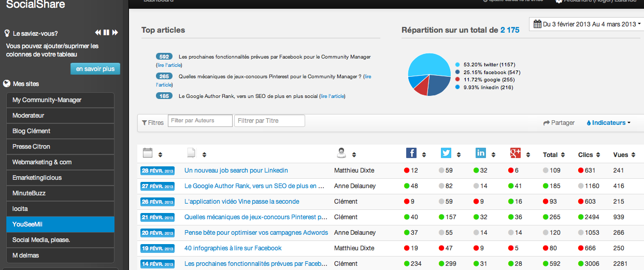This screenshot has width=644, height=270.
Task: Click the document title column icon
Action: [191, 153]
